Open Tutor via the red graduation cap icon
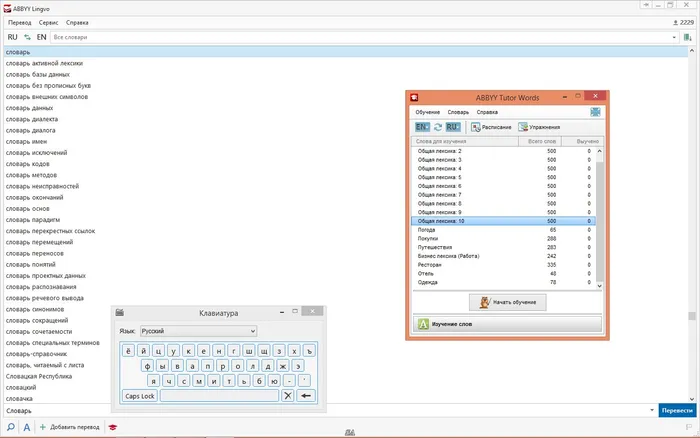 (112, 427)
